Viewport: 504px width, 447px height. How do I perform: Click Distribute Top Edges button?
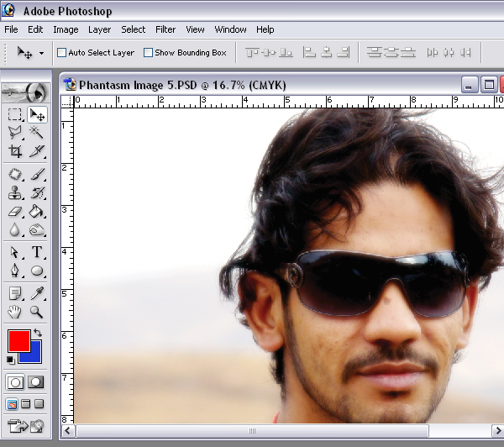[x=374, y=52]
